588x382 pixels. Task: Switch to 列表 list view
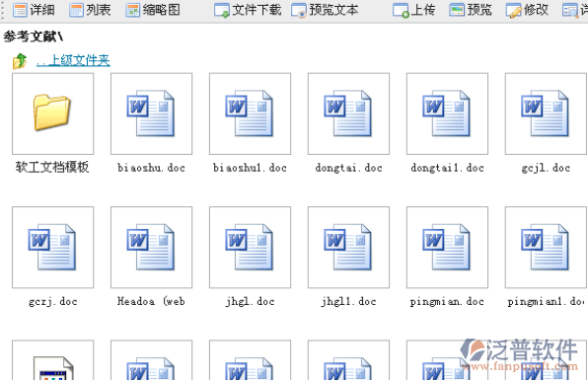(90, 10)
